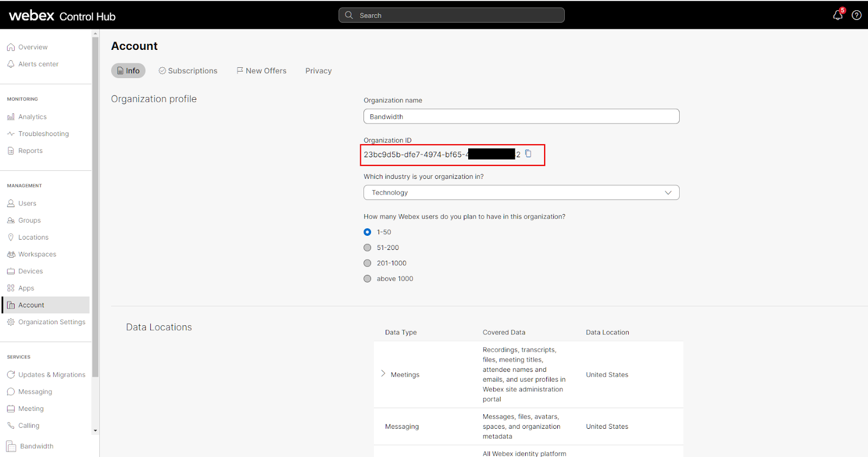Click the Users person icon
Screen dimensions: 868x457
pyautogui.click(x=11, y=203)
